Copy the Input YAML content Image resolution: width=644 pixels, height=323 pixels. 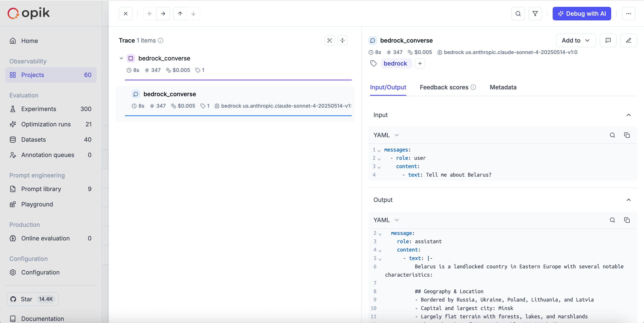[627, 135]
